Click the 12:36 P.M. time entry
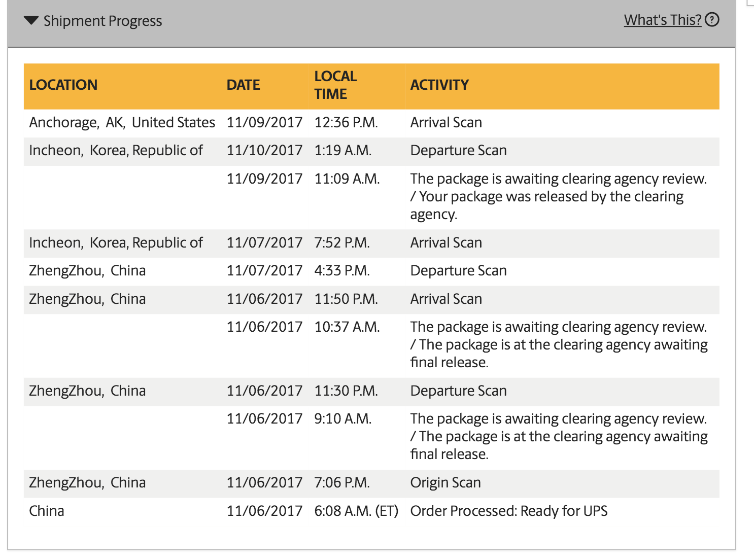Screen dimensions: 754x560 pyautogui.click(x=346, y=122)
